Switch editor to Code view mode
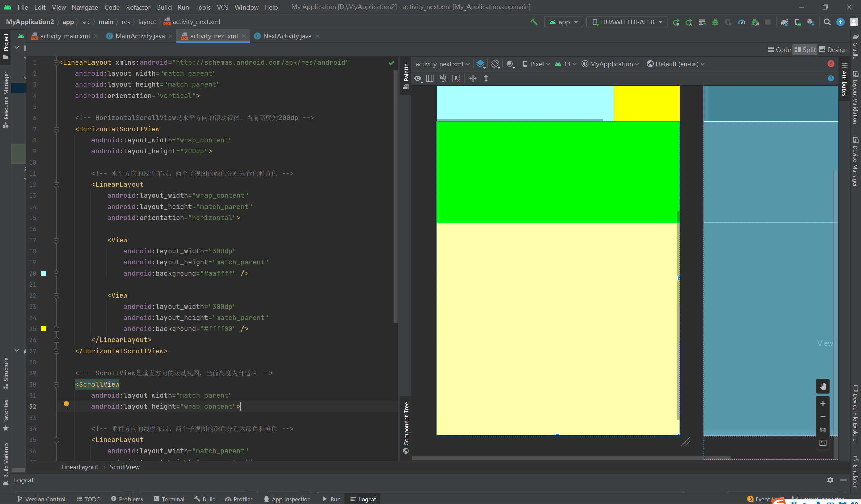This screenshot has width=861, height=504. (x=779, y=50)
